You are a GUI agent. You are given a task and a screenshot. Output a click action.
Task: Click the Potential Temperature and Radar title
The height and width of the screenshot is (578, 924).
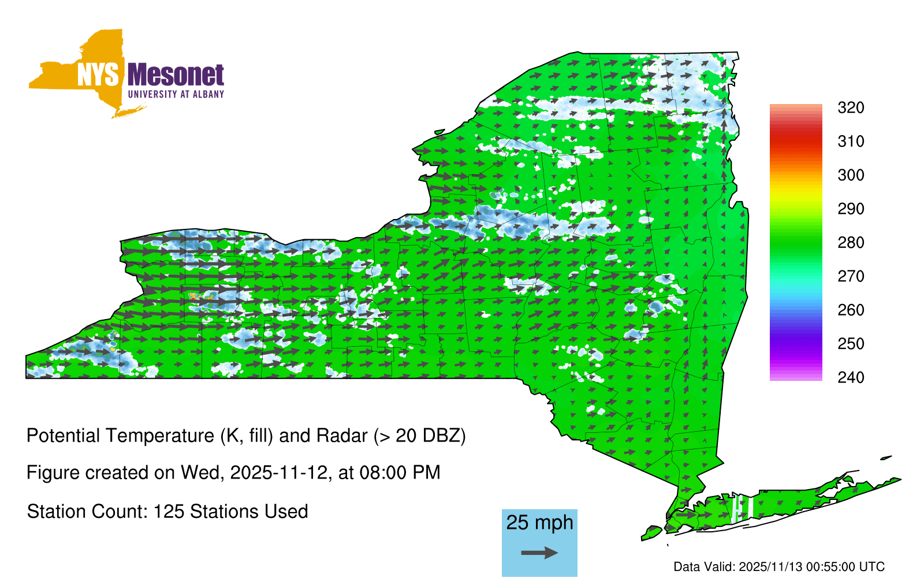(x=246, y=435)
